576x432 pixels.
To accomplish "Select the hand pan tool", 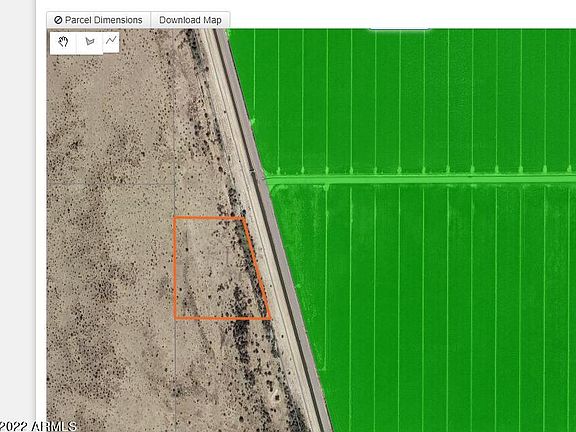I will pos(63,42).
